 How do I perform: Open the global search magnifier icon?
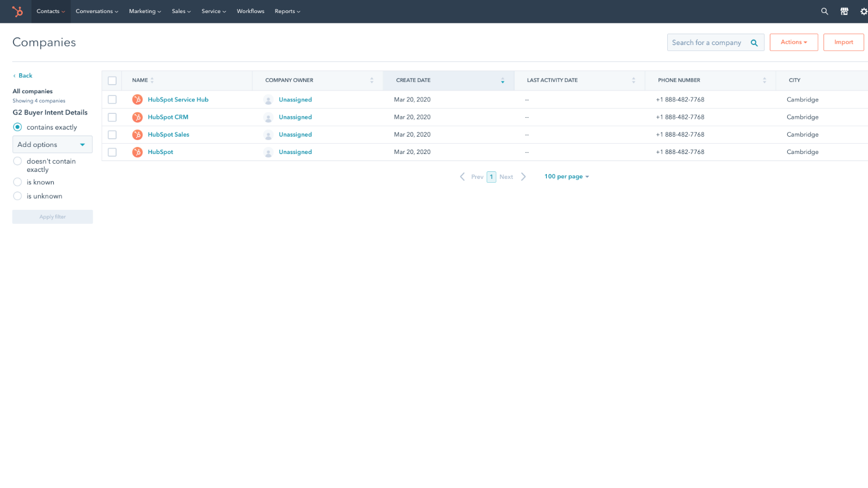coord(825,11)
